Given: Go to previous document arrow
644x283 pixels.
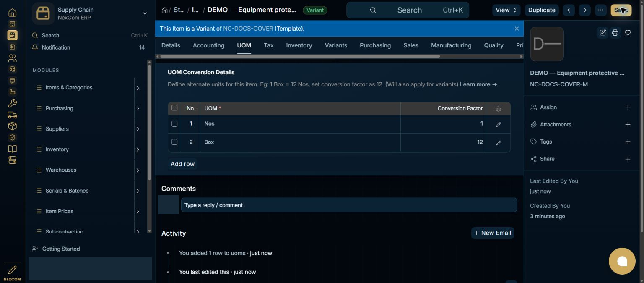Looking at the screenshot, I should (x=569, y=10).
